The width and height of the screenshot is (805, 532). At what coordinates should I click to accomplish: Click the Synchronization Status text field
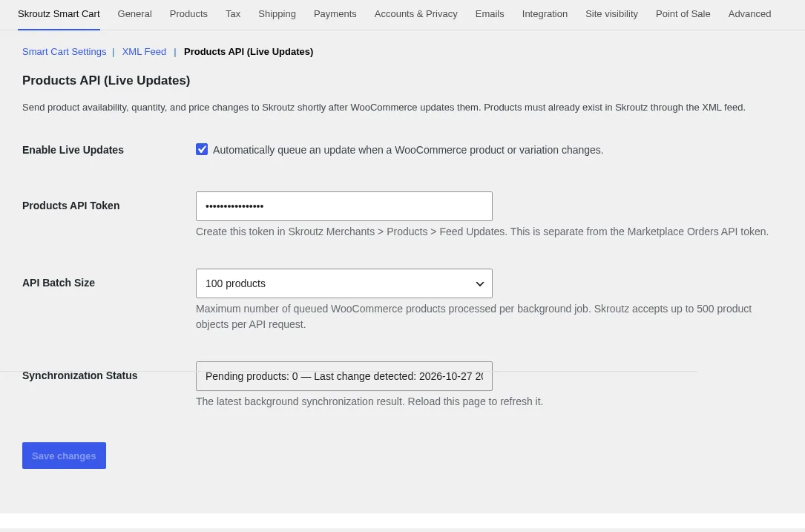pyautogui.click(x=344, y=376)
